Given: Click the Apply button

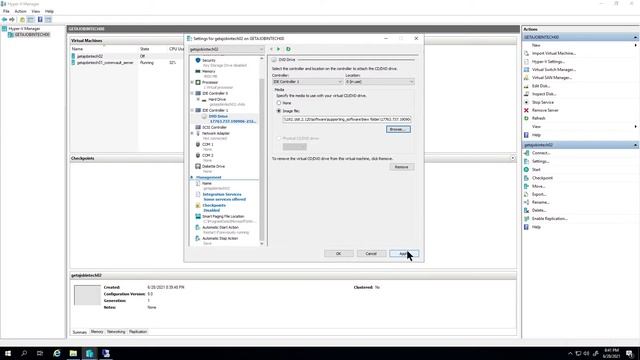Looking at the screenshot, I should [404, 253].
